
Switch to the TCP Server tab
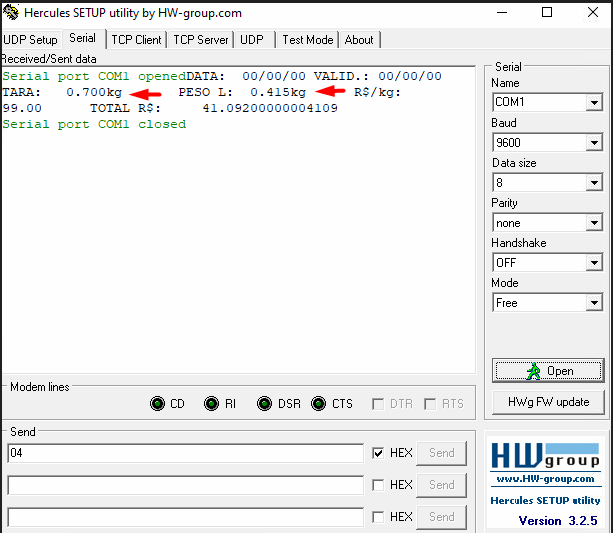click(201, 40)
